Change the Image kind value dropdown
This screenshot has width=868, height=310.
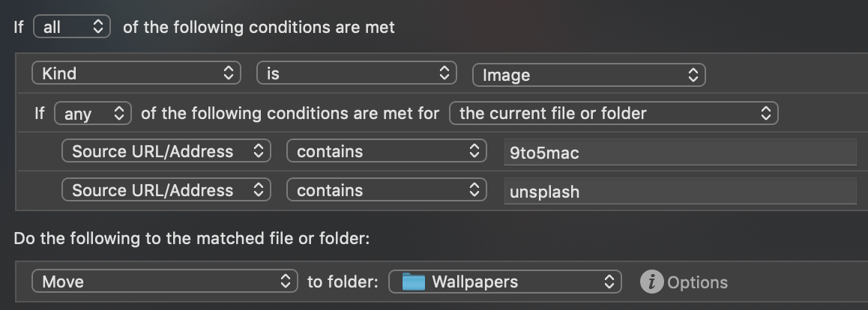coord(588,74)
